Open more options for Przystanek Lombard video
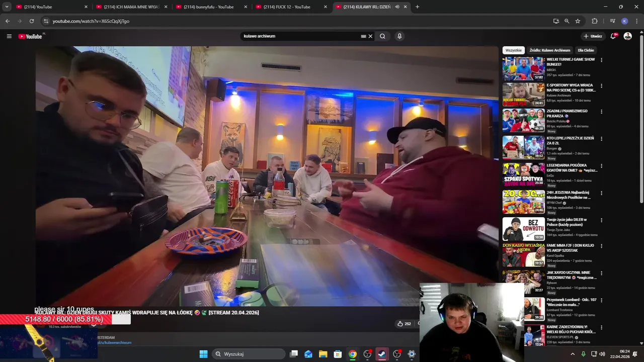The image size is (644, 362). point(601,301)
